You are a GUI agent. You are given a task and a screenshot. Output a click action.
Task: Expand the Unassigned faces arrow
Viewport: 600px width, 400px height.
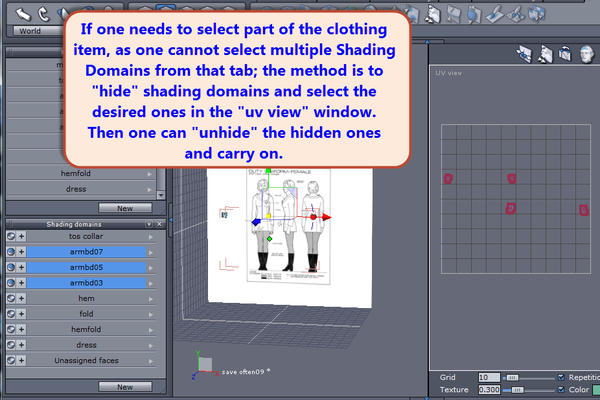(151, 361)
